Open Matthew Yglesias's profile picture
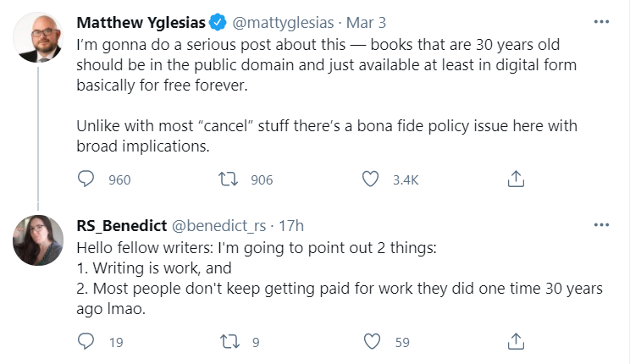This screenshot has height=364, width=630. (x=38, y=37)
